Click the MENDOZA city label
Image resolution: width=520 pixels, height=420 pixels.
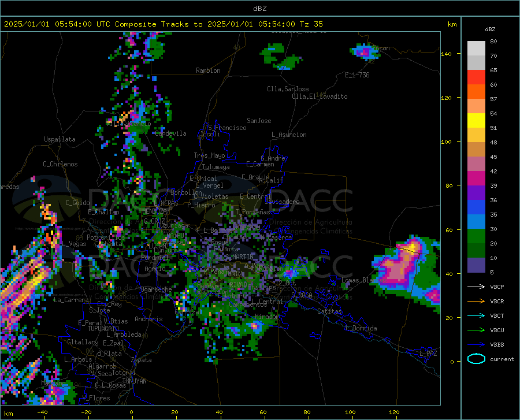pyautogui.click(x=154, y=211)
